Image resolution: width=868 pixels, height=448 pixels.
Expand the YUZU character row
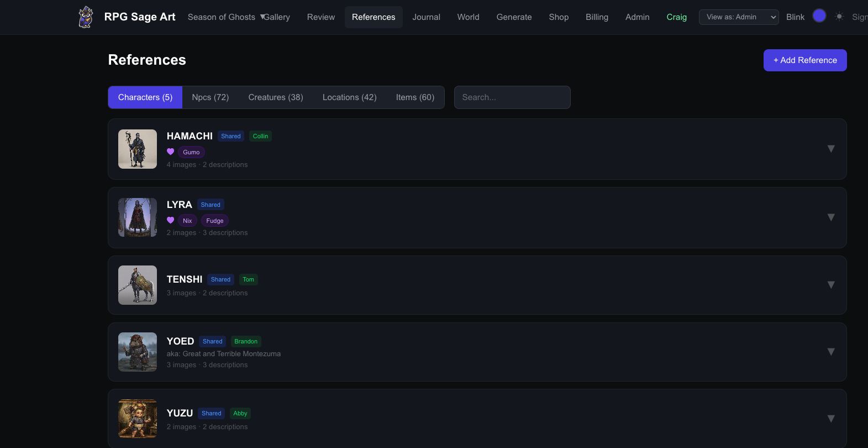(x=830, y=419)
